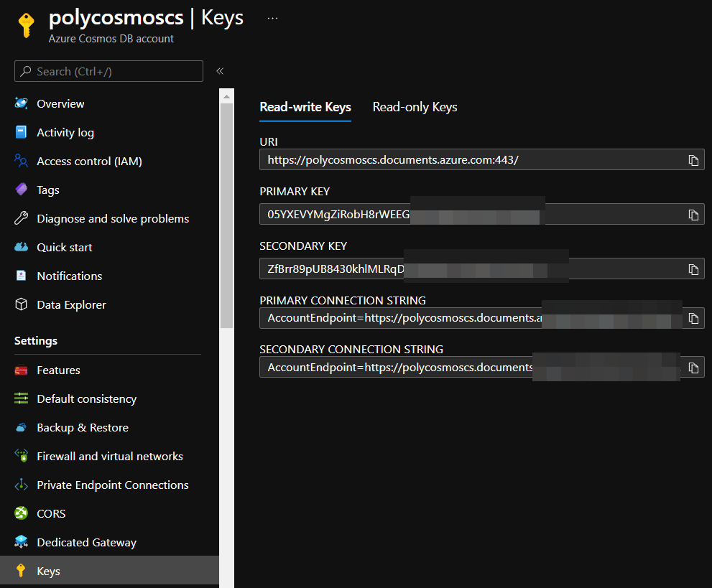Copy the URI value
Viewport: 712px width, 588px height.
click(x=693, y=160)
